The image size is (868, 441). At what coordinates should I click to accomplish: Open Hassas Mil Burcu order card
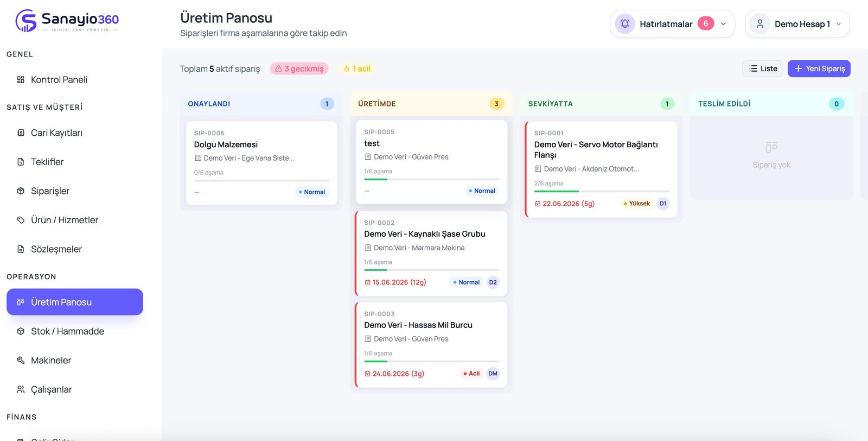point(431,345)
